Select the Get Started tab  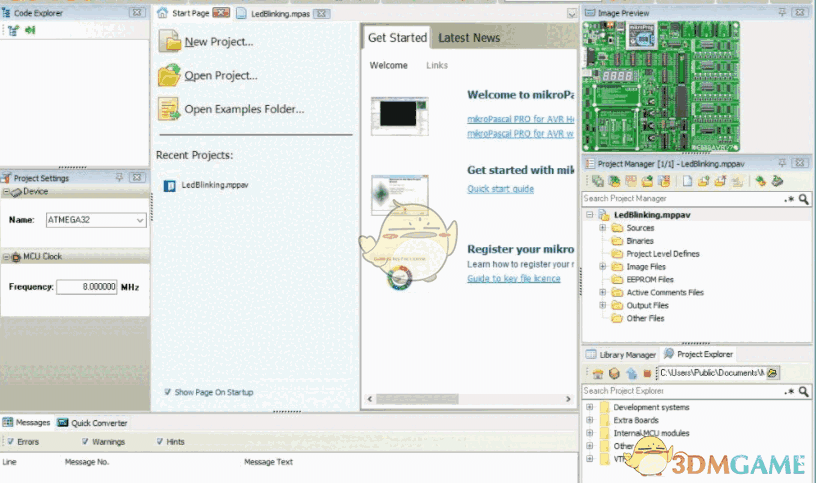point(397,37)
